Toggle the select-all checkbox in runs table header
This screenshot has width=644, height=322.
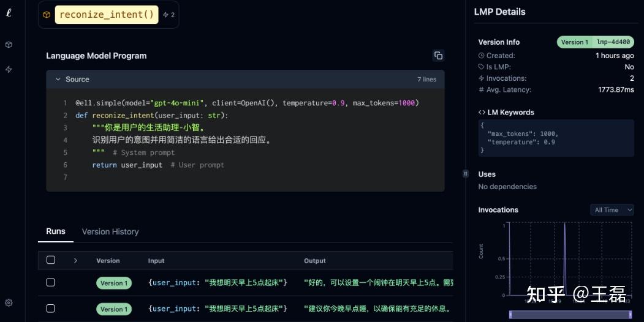point(51,260)
